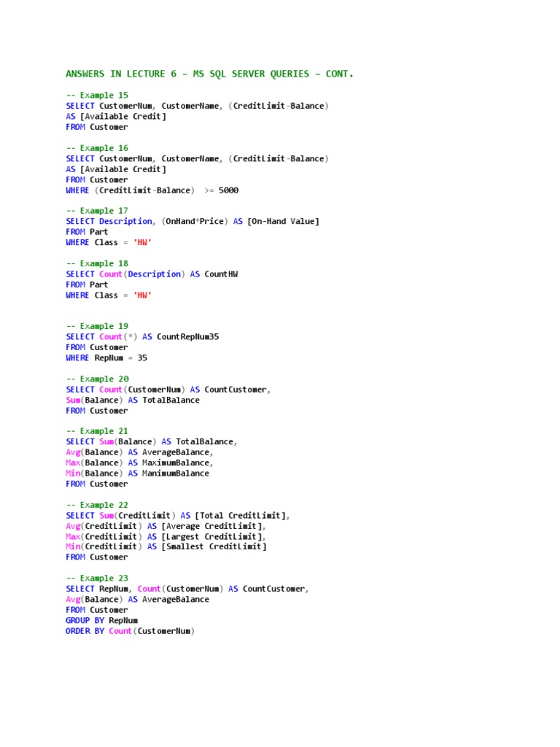Click the 'GROUP BY RepNum' line
This screenshot has width=560, height=747.
pyautogui.click(x=102, y=621)
